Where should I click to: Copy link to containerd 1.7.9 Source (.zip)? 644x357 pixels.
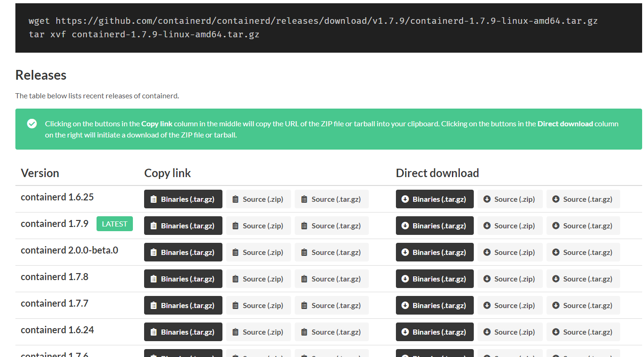pos(258,226)
